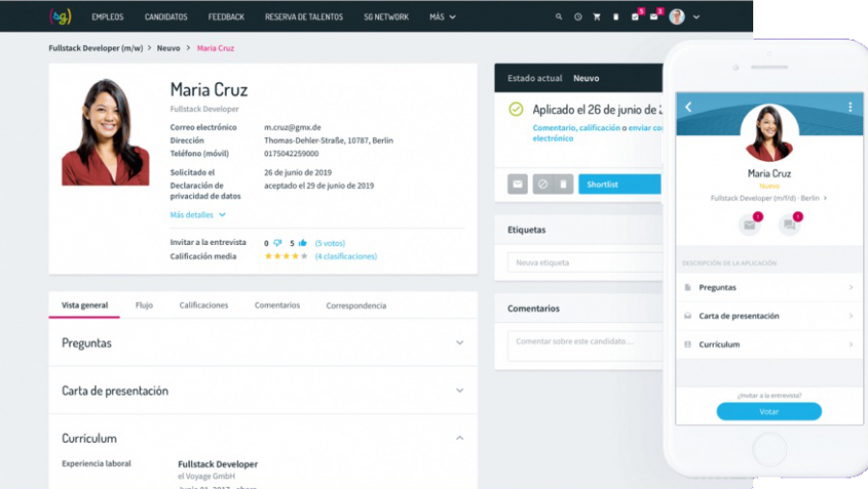Click the clipboard icon in navbar
This screenshot has height=489, width=868.
point(615,17)
